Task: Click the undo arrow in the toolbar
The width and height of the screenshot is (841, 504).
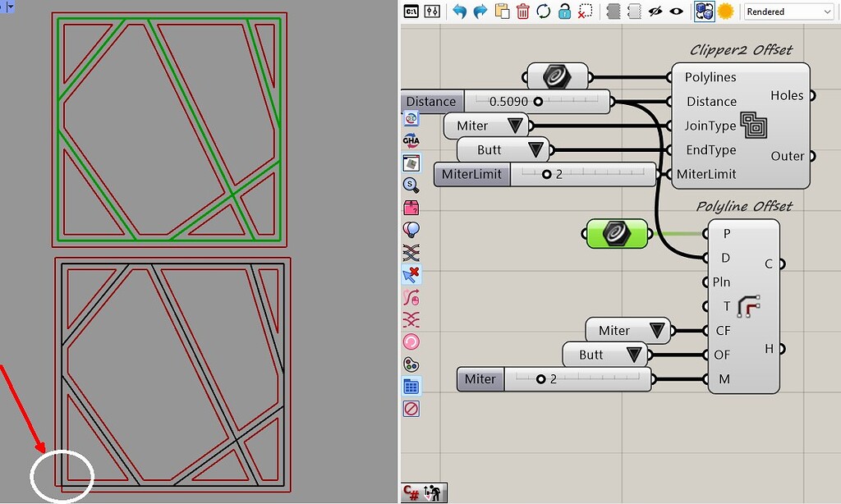Action: pos(460,11)
